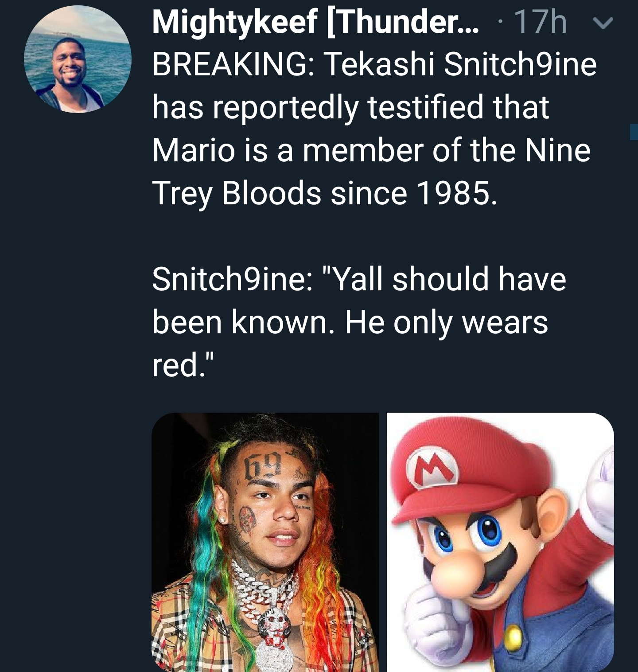
Task: Click the blue scroll indicator at right edge
Action: [634, 132]
